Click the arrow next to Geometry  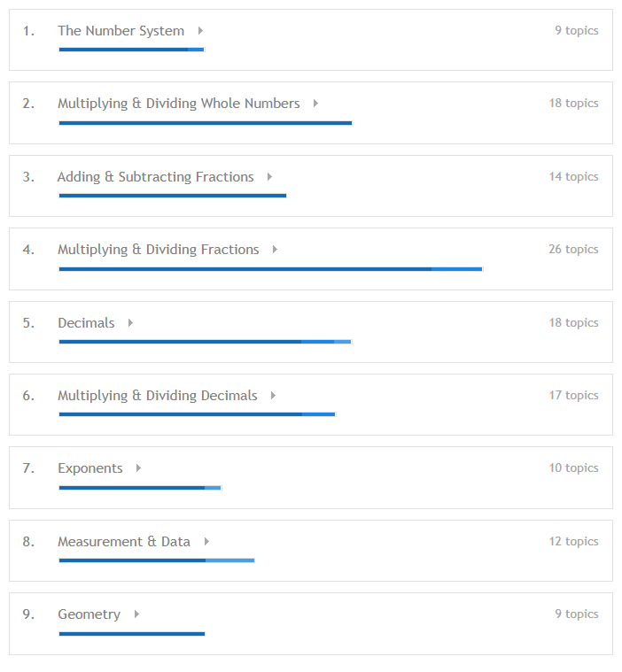click(x=136, y=614)
